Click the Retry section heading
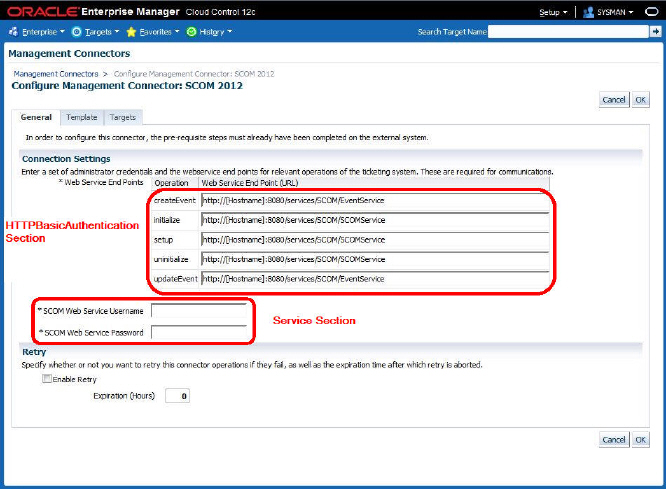This screenshot has height=489, width=666. 34,352
